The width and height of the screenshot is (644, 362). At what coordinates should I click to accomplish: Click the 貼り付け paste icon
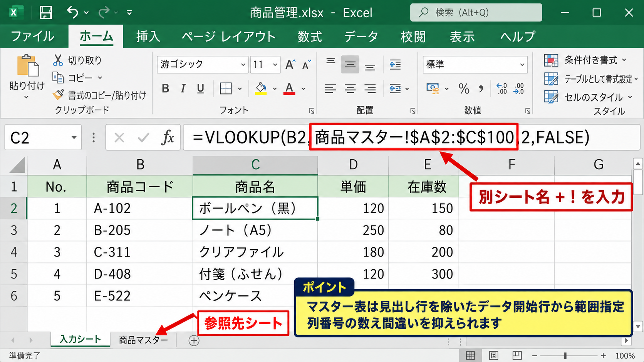point(27,65)
